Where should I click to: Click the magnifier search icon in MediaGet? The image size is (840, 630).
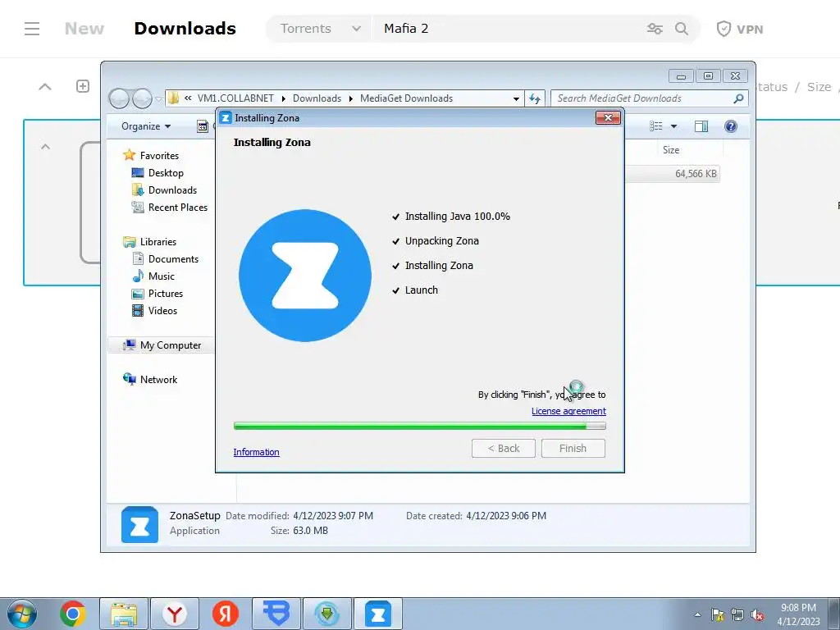pyautogui.click(x=682, y=29)
